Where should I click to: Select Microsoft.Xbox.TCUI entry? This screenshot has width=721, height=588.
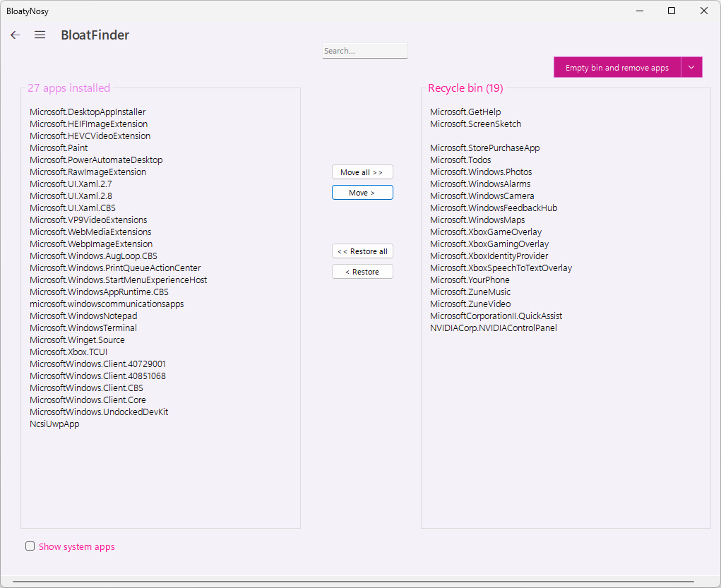click(68, 352)
